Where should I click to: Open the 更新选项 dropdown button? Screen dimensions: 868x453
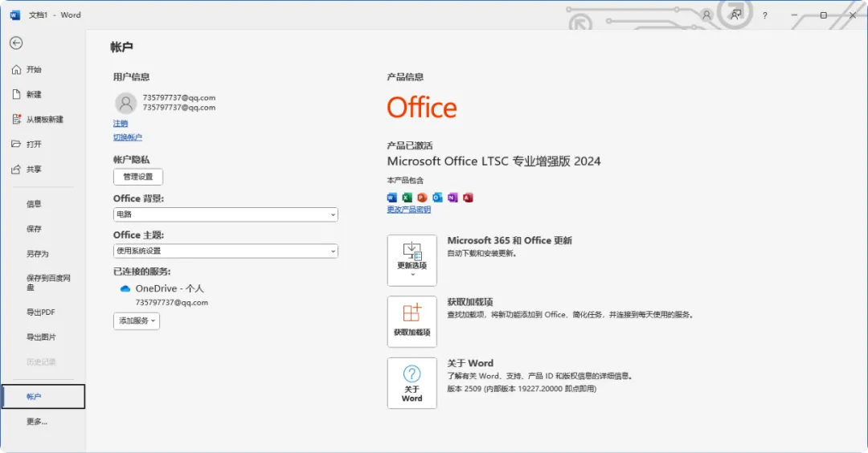click(411, 260)
